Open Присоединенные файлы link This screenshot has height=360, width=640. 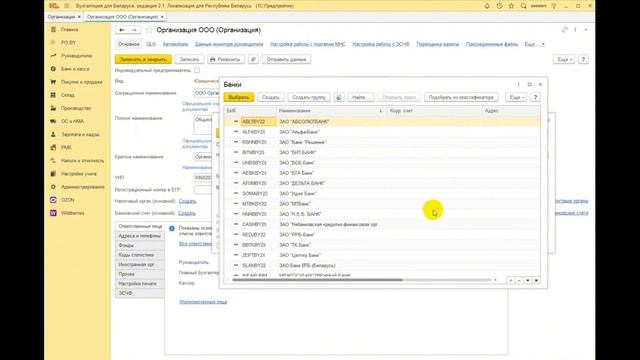[x=492, y=44]
